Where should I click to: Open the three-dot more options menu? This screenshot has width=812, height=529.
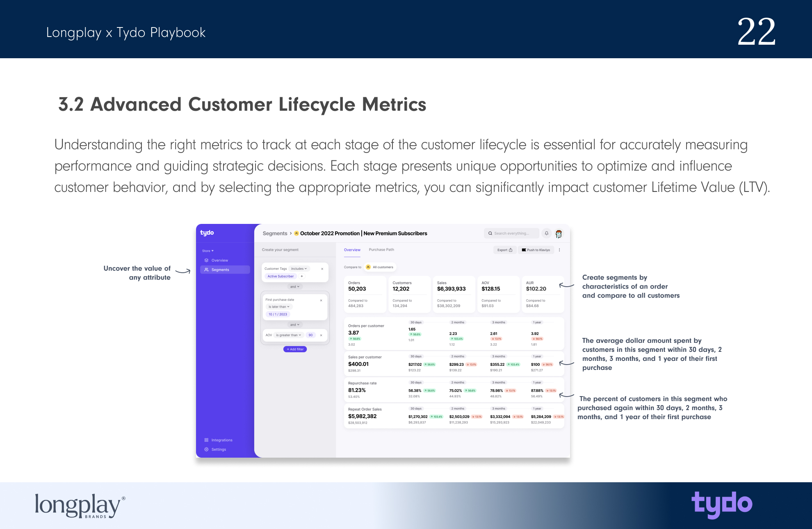point(559,250)
